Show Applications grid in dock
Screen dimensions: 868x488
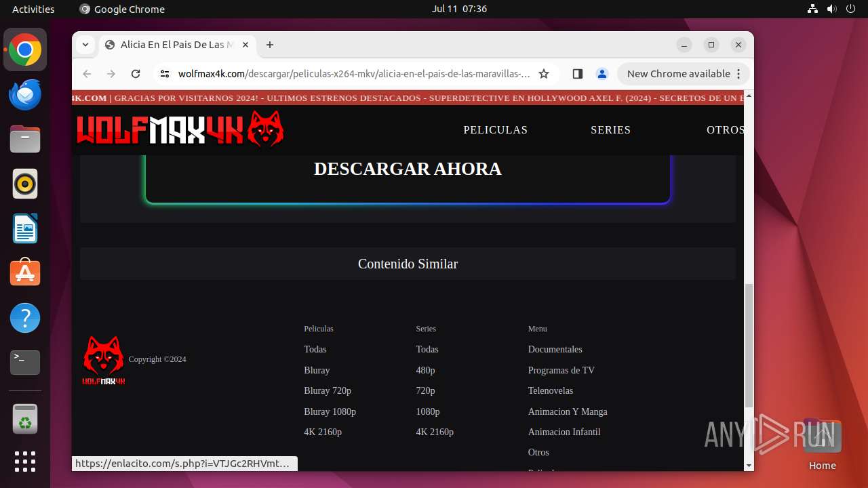click(x=25, y=462)
